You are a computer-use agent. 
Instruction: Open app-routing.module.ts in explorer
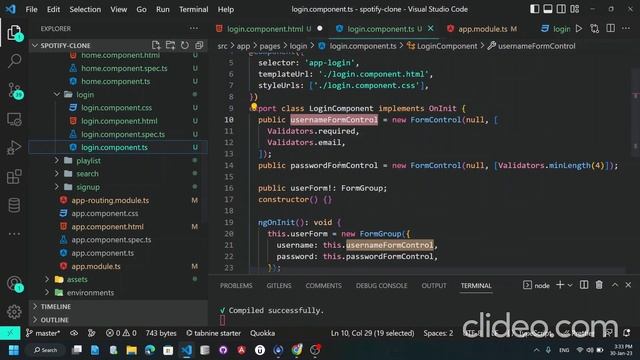click(110, 200)
